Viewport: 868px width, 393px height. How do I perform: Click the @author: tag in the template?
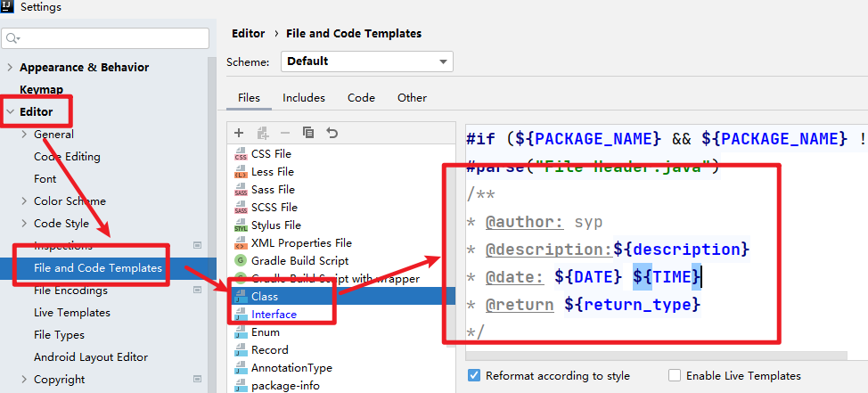pyautogui.click(x=524, y=223)
